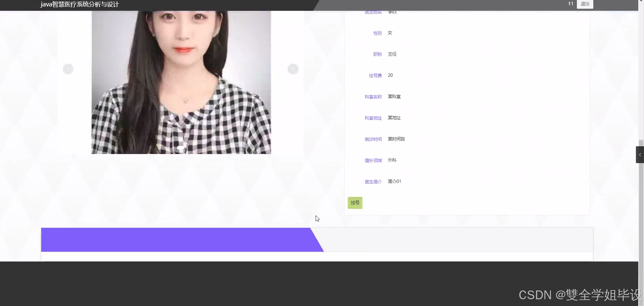
Task: Toggle the 职称 field label
Action: click(x=377, y=54)
